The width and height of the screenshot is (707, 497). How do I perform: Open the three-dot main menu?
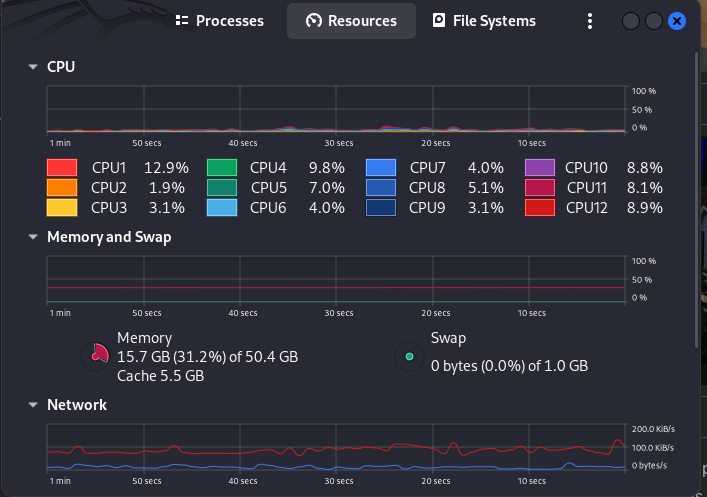tap(590, 21)
